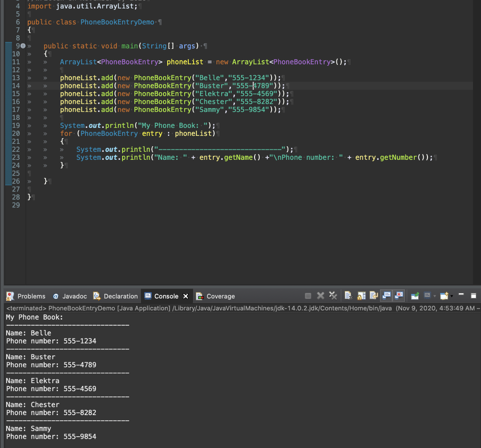
Task: Click the Remove Launch icon
Action: click(x=320, y=296)
